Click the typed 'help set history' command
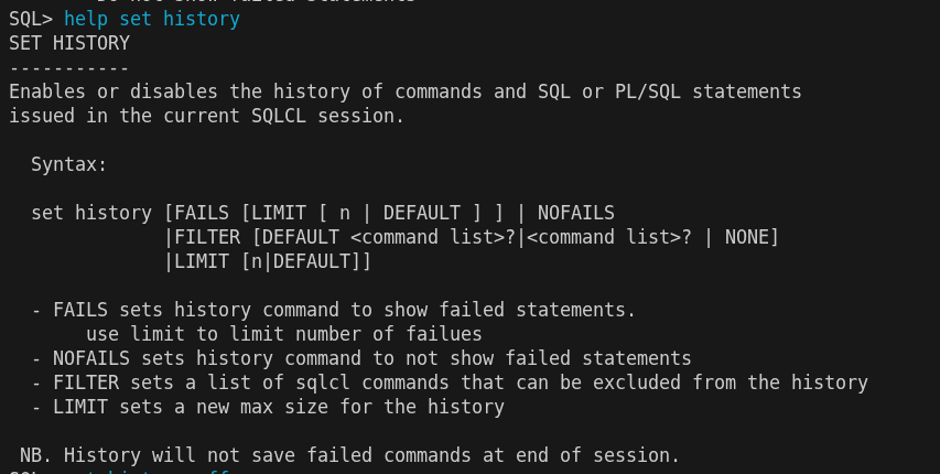940x474 pixels. pyautogui.click(x=152, y=19)
